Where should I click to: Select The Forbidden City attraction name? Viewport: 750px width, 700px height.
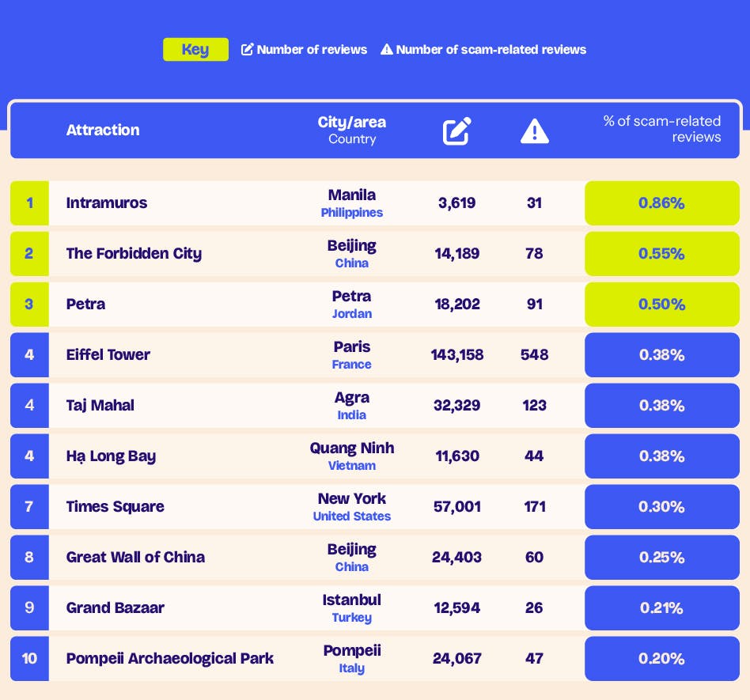click(x=134, y=254)
